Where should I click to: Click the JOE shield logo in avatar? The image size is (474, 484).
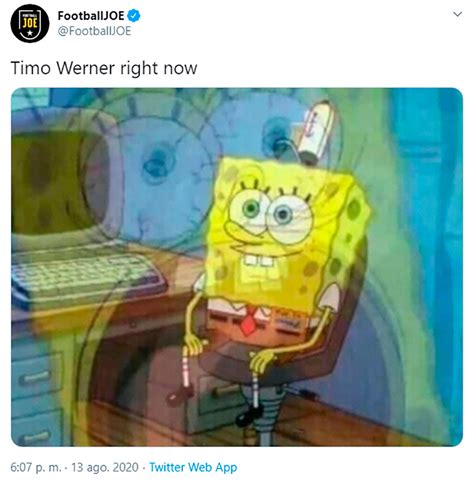(30, 23)
